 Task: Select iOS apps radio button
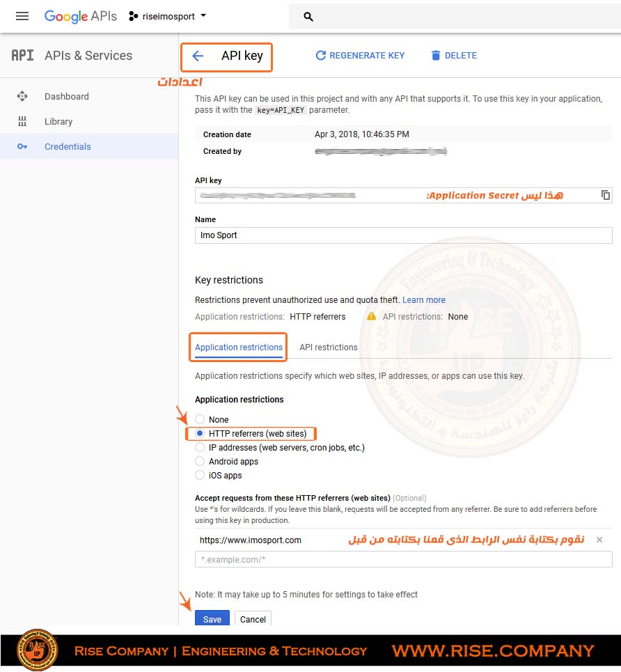tap(200, 475)
